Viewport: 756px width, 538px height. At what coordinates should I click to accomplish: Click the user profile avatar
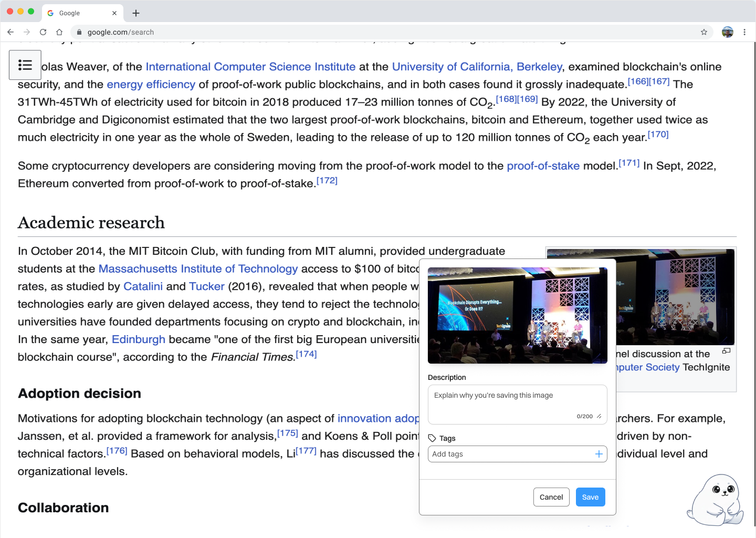click(x=727, y=32)
